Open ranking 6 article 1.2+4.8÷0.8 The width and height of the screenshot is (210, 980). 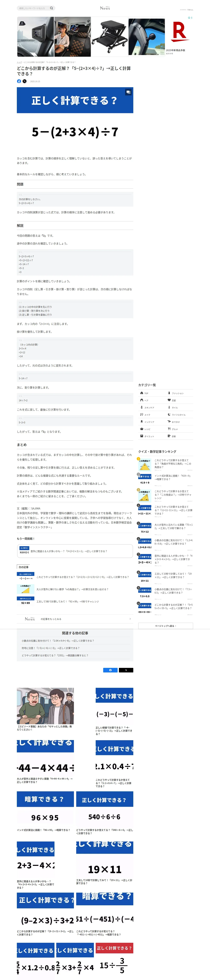coord(173,542)
